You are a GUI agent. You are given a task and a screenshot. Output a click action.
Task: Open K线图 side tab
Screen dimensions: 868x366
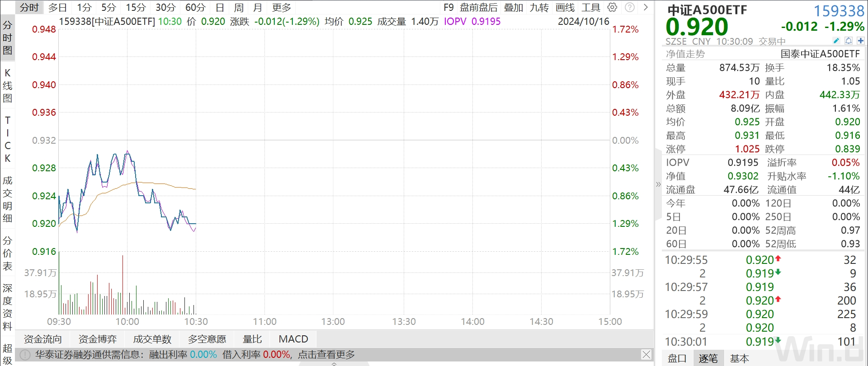click(x=7, y=85)
